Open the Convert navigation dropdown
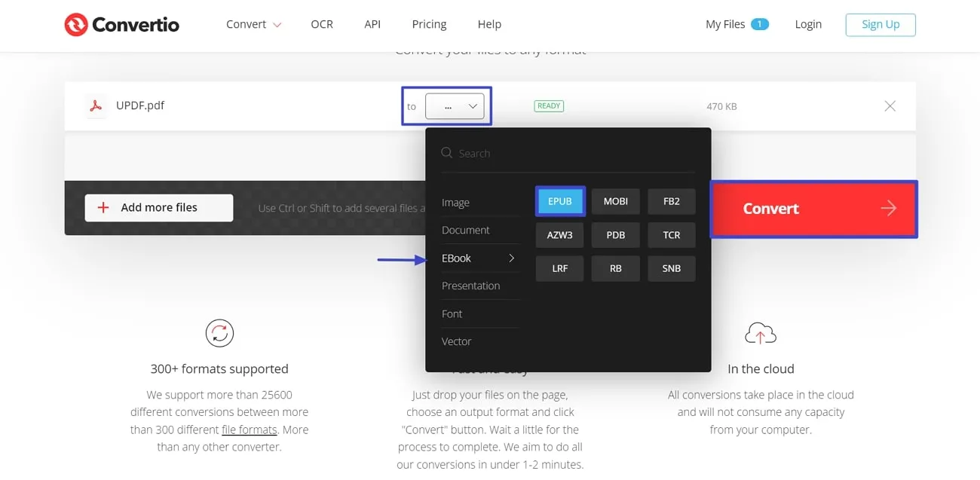 point(253,24)
